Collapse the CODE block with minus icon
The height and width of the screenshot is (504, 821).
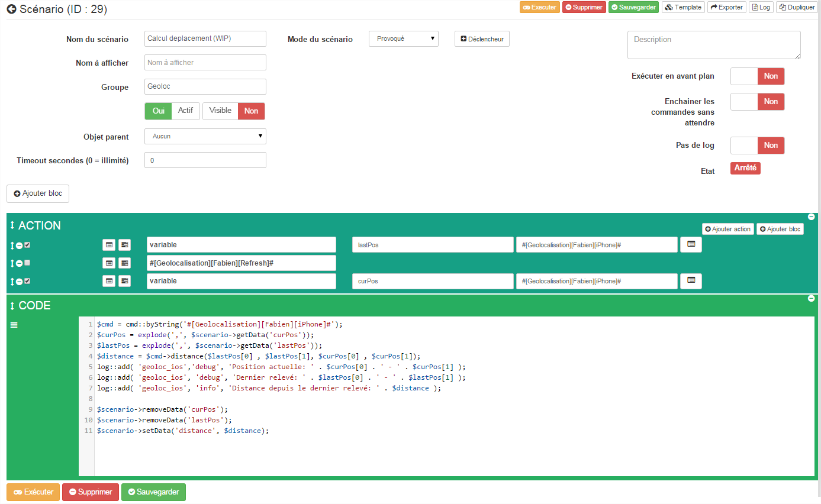811,298
